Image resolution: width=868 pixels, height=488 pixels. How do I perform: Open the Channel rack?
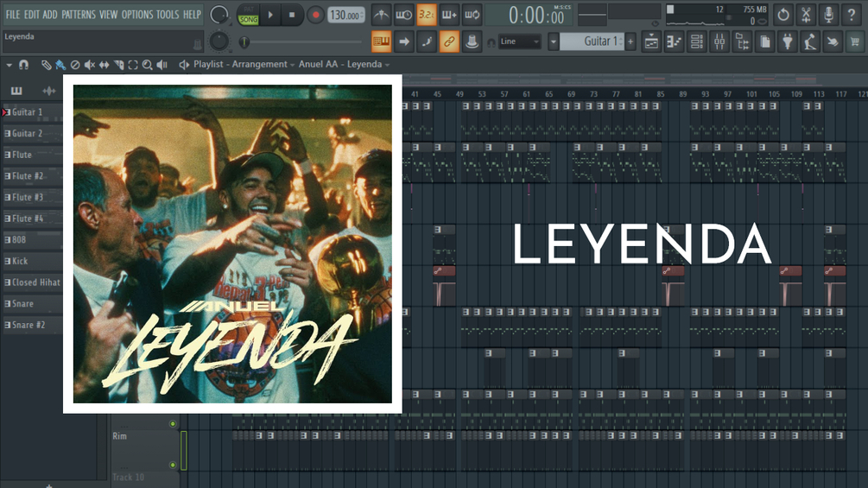pos(697,41)
